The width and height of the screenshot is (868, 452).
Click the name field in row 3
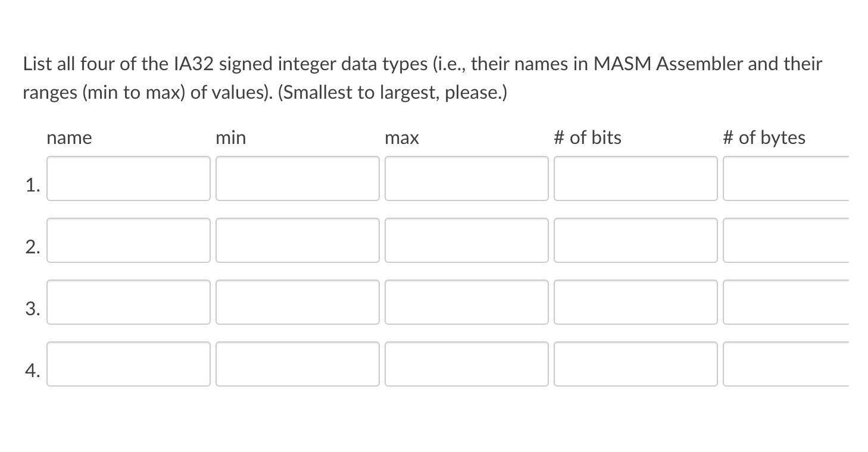point(129,302)
